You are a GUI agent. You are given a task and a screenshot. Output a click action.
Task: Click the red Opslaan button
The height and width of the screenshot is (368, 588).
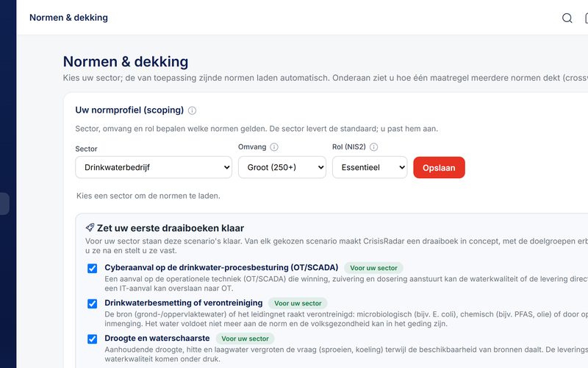click(x=439, y=168)
